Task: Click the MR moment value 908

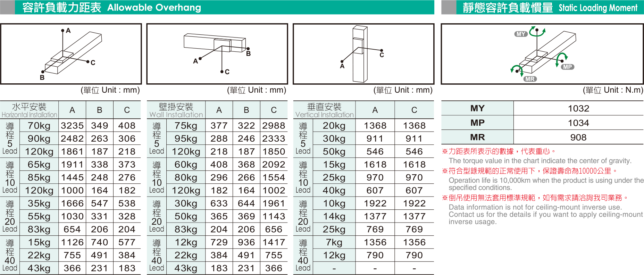Action: pos(578,137)
